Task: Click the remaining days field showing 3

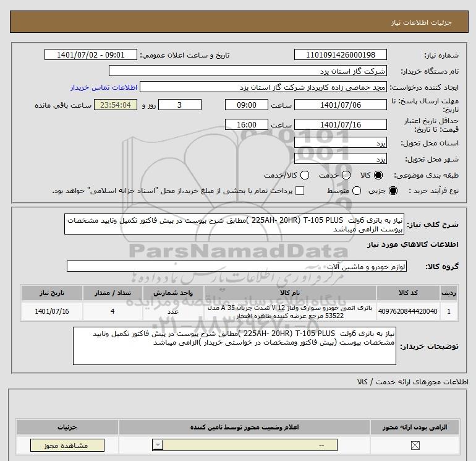Action: [x=180, y=105]
